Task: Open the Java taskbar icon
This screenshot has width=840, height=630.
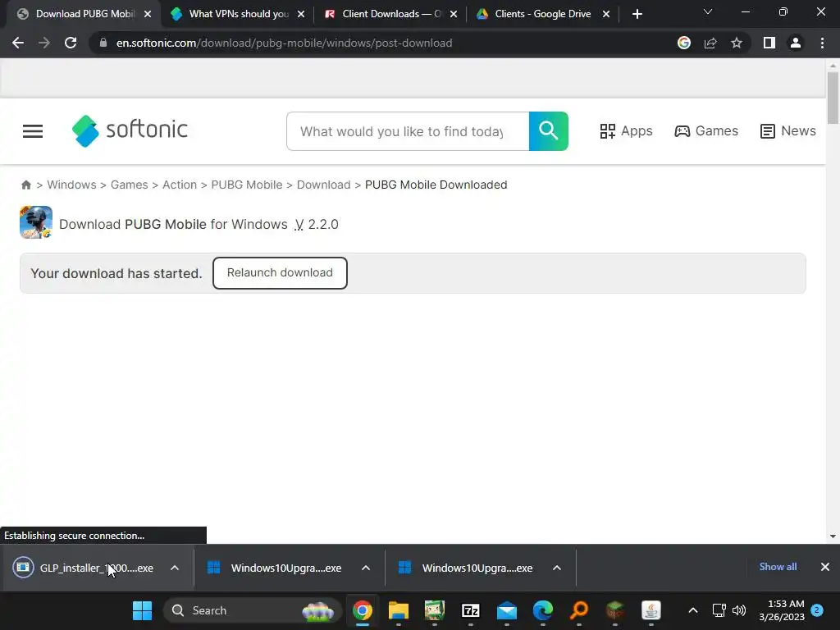Action: 651,610
